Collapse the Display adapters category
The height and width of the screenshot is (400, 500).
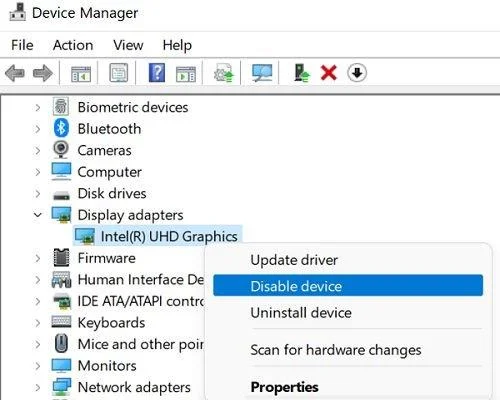[38, 215]
